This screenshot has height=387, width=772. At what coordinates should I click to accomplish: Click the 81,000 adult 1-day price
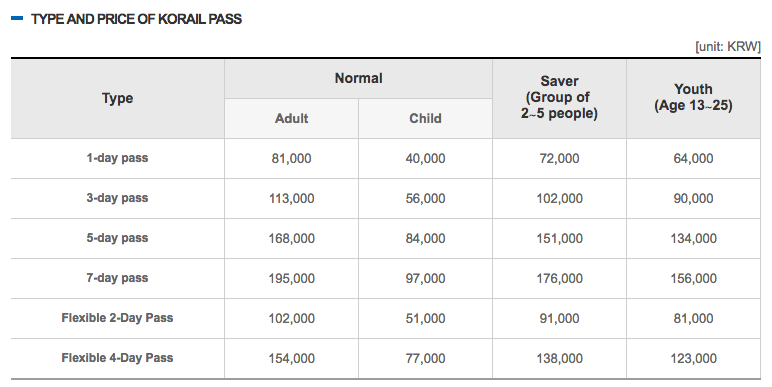click(x=291, y=159)
